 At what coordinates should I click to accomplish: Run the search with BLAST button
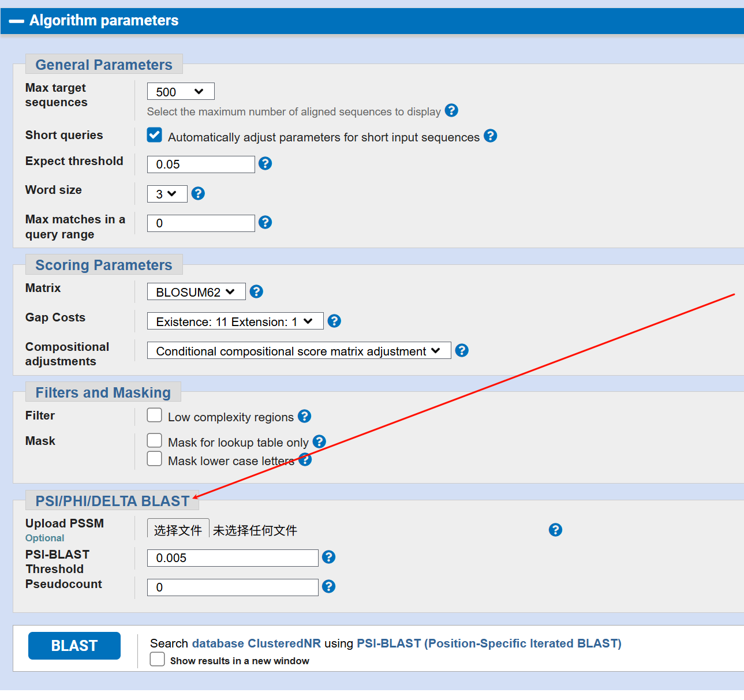pyautogui.click(x=74, y=646)
